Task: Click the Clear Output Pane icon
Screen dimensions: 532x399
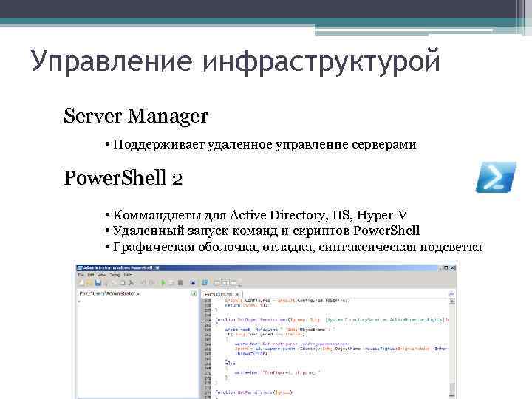Action: (132, 282)
